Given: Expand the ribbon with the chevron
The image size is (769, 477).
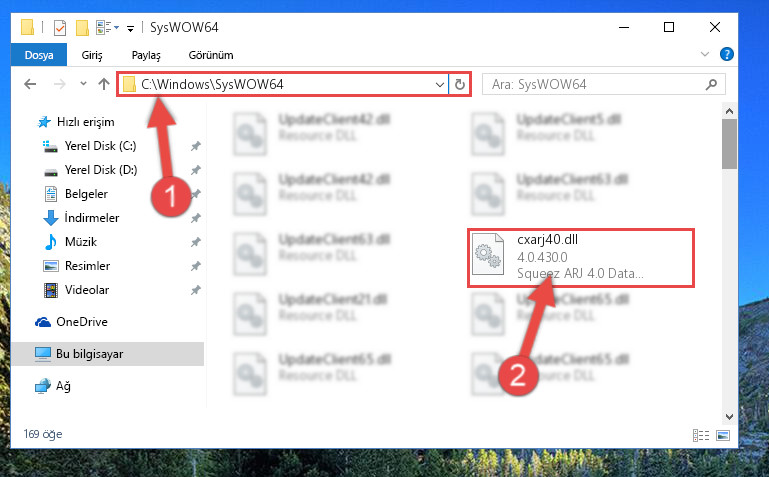Looking at the screenshot, I should (x=705, y=54).
